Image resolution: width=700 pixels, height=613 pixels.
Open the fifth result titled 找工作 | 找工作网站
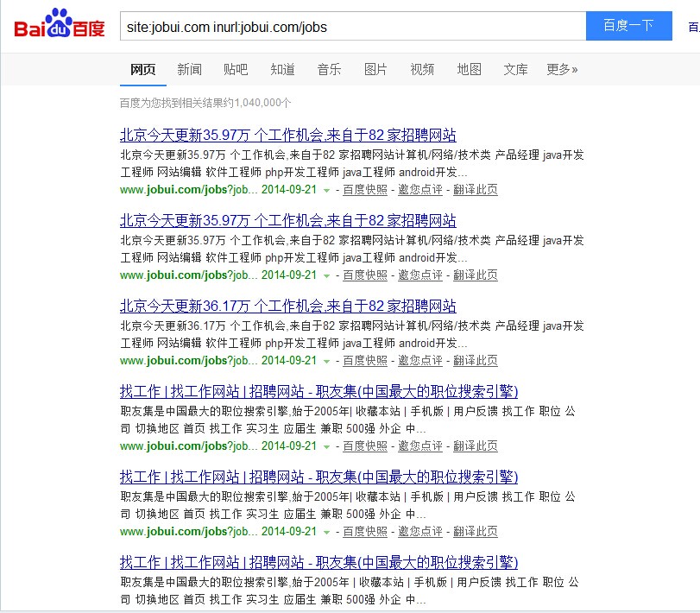[x=318, y=477]
